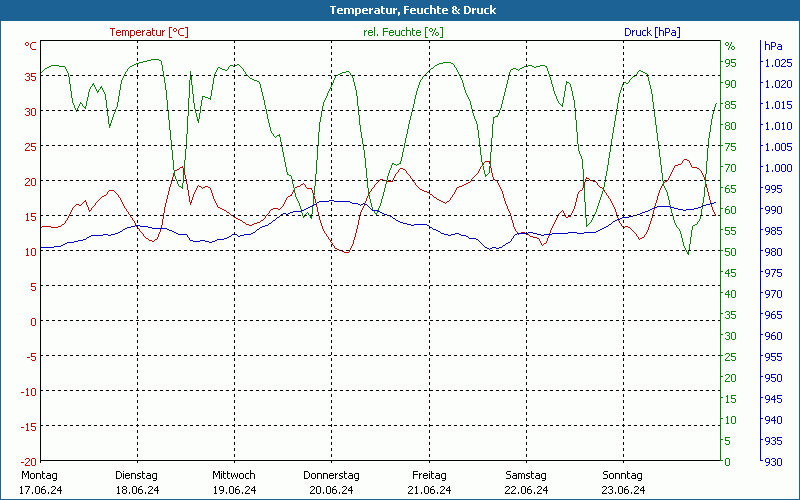Image resolution: width=800 pixels, height=500 pixels.
Task: Click the "Mittwoch 19.06.24" axis label
Action: click(234, 483)
